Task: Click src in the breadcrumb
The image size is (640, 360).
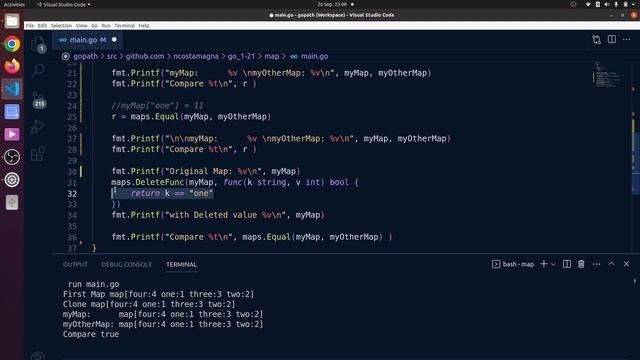Action: pyautogui.click(x=111, y=56)
